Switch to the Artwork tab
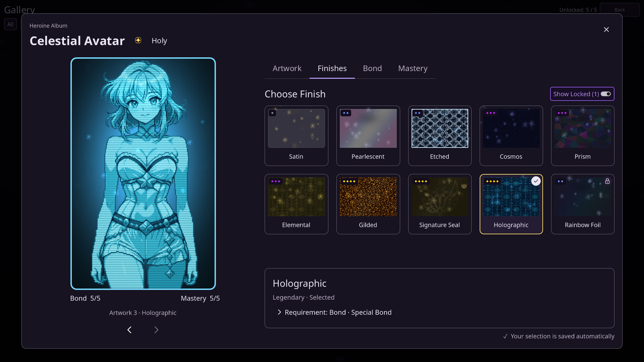Screen dimensions: 644x362 tap(287, 68)
